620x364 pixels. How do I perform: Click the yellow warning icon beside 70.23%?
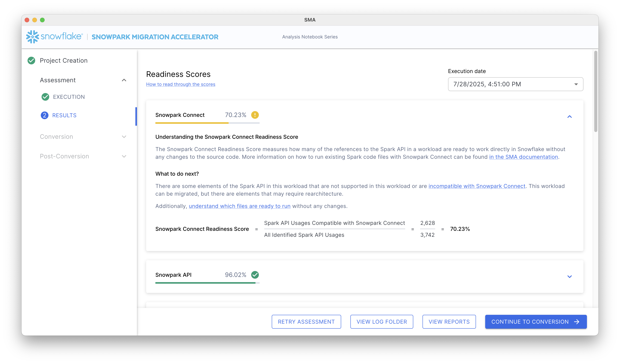click(x=255, y=115)
